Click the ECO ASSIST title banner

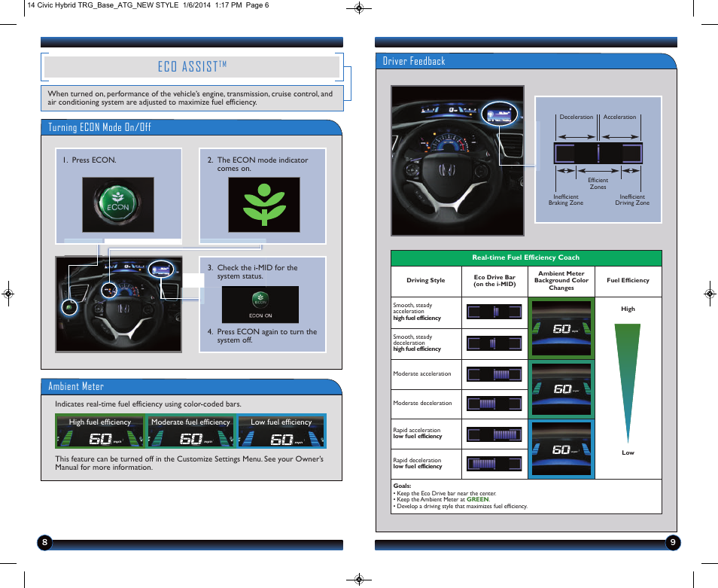pos(192,67)
